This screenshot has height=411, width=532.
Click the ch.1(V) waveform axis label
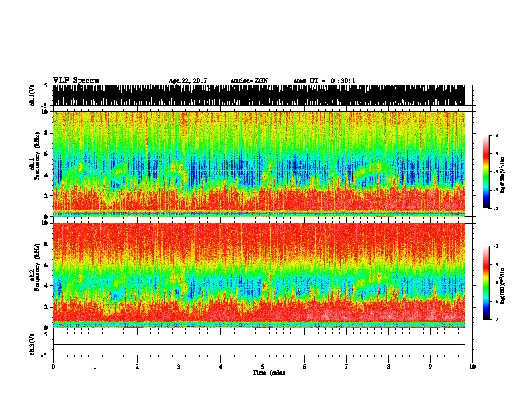tap(32, 95)
